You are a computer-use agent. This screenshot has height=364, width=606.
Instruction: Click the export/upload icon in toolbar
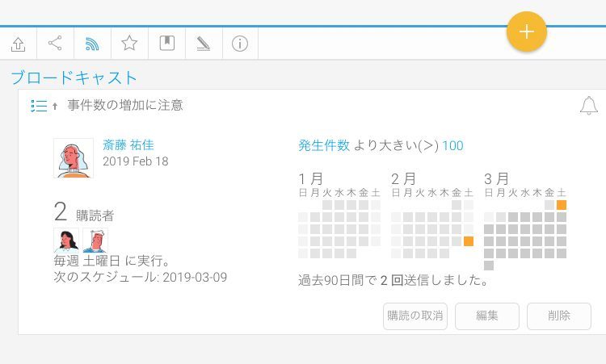(18, 44)
